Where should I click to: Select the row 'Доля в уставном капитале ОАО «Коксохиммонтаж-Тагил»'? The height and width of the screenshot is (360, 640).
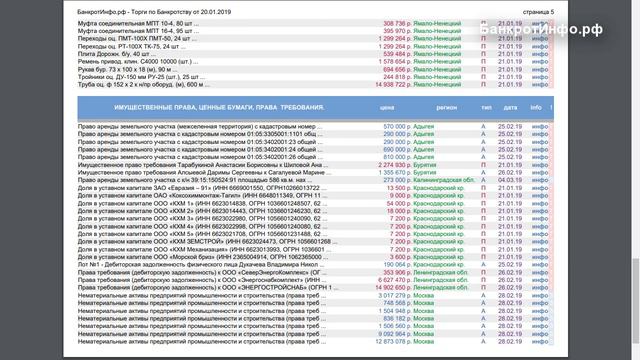click(x=316, y=196)
